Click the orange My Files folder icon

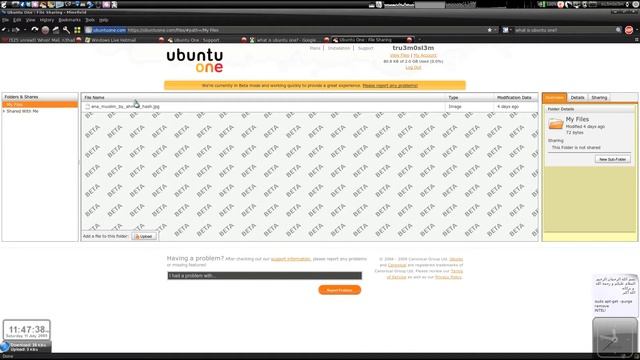(x=556, y=123)
